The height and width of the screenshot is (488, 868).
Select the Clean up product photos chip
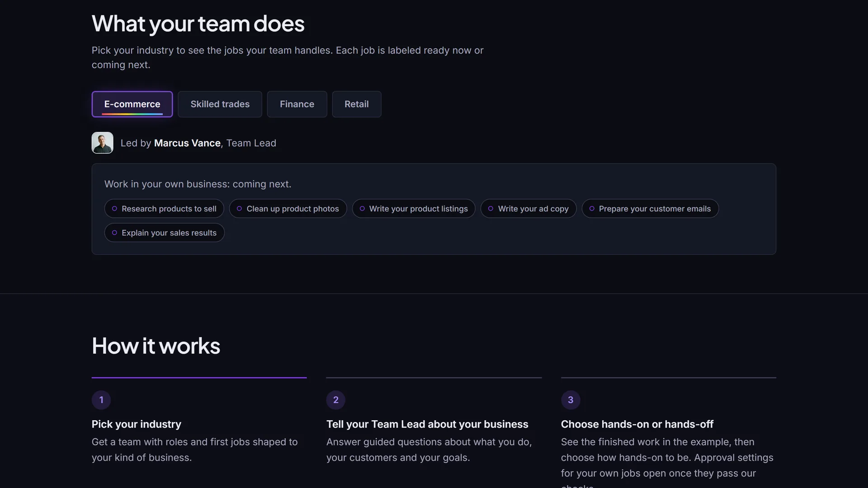288,208
